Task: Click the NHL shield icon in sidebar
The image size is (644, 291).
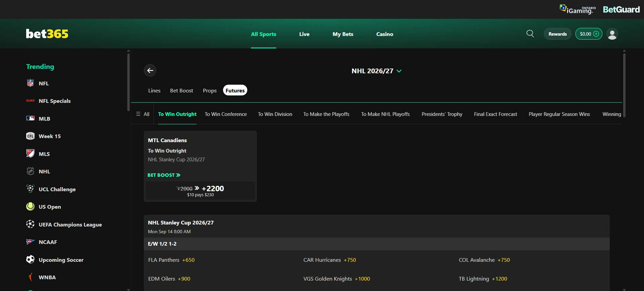Action: (30, 171)
